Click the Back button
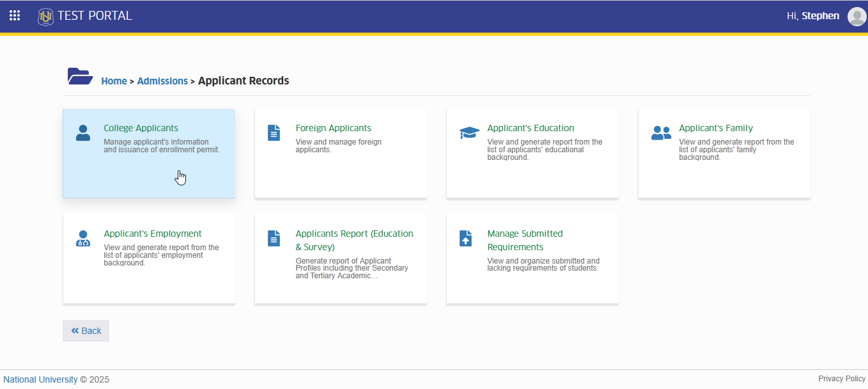This screenshot has height=389, width=868. [86, 331]
